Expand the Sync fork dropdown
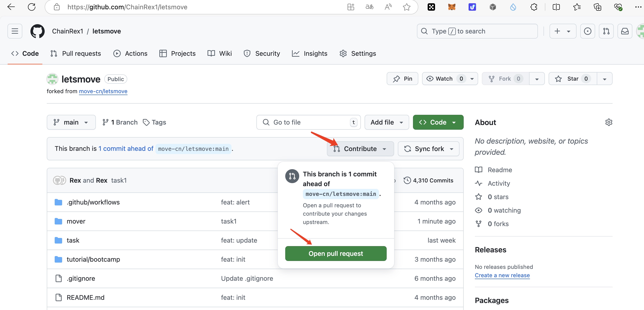The height and width of the screenshot is (310, 644). point(429,149)
